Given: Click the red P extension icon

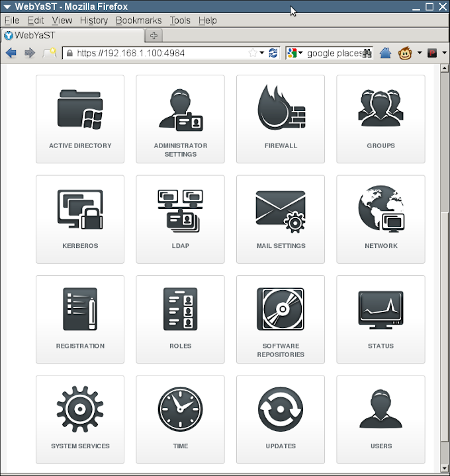Looking at the screenshot, I should click(431, 53).
